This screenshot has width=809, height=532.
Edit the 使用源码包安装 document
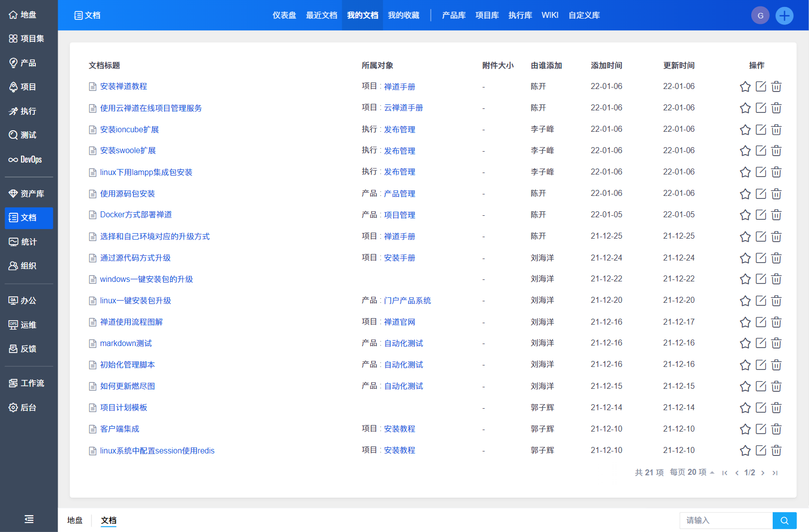(x=761, y=194)
